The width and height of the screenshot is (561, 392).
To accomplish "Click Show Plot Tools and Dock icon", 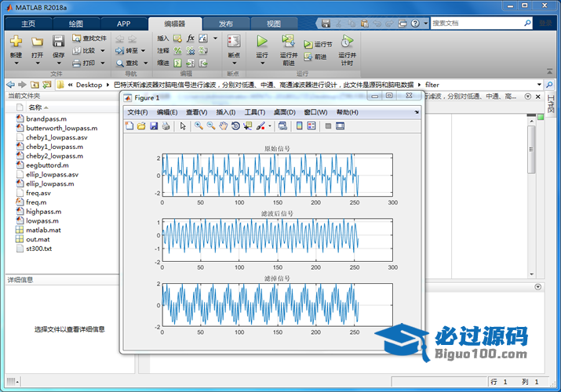I will pos(341,125).
